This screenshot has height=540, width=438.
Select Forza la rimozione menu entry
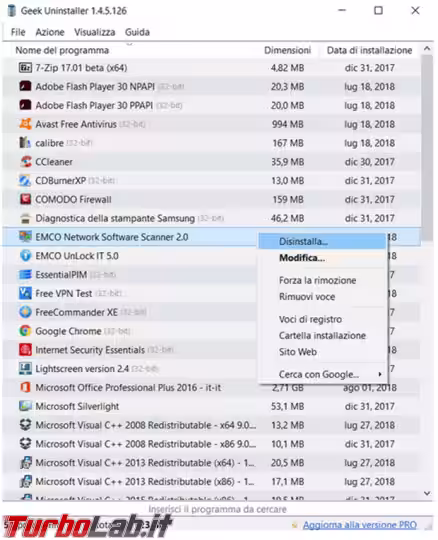click(x=317, y=280)
